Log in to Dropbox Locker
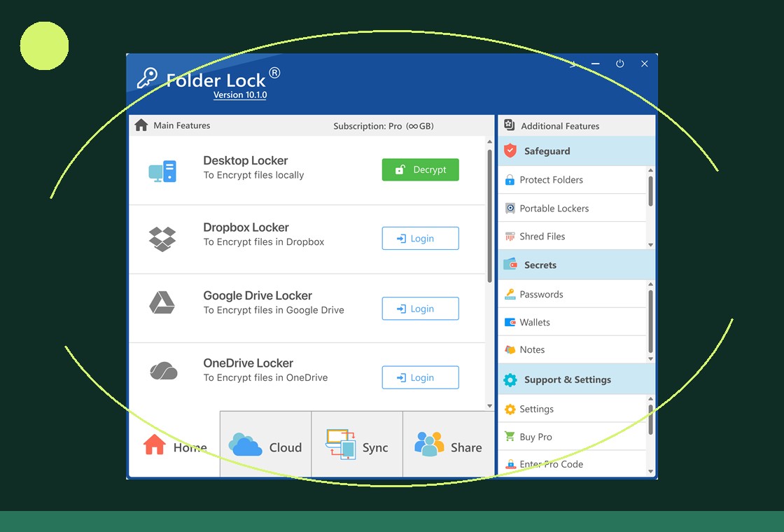The width and height of the screenshot is (784, 532). tap(420, 239)
